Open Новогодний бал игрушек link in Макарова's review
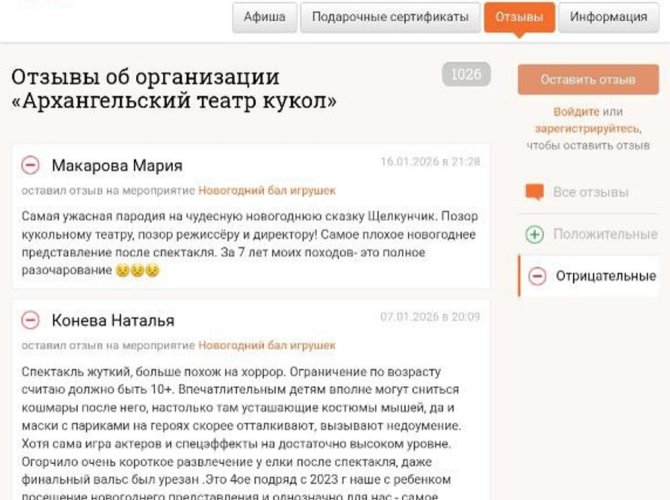Screen dimensions: 670x500 click(x=266, y=190)
